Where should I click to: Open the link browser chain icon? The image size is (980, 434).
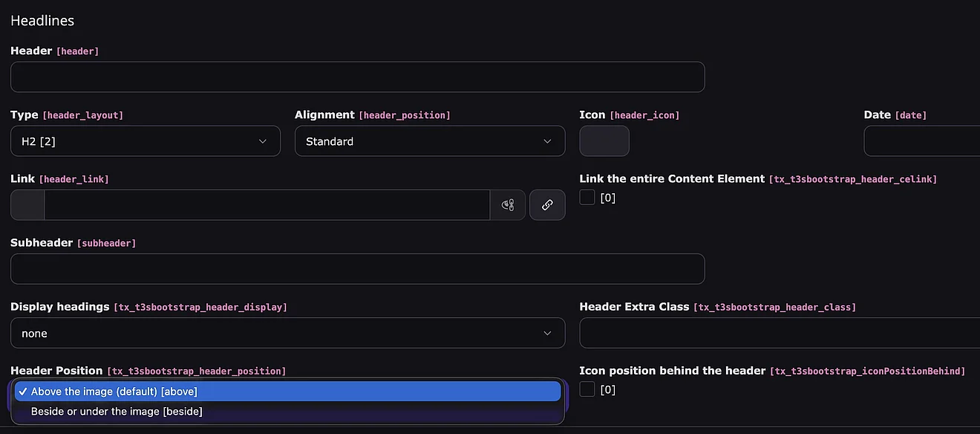pyautogui.click(x=547, y=205)
